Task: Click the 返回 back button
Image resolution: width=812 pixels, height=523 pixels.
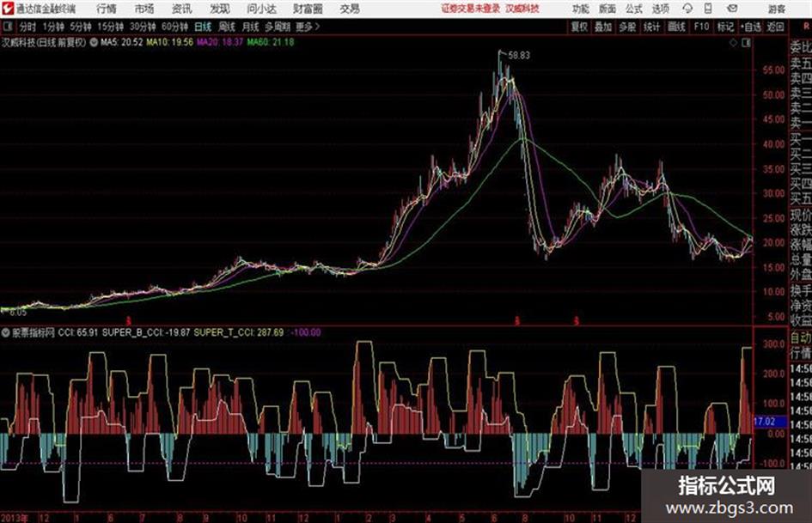Action: (775, 27)
